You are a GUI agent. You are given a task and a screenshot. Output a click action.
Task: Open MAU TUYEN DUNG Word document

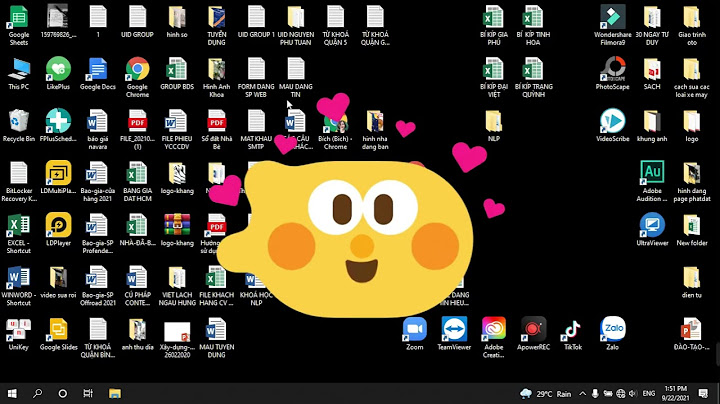[216, 338]
